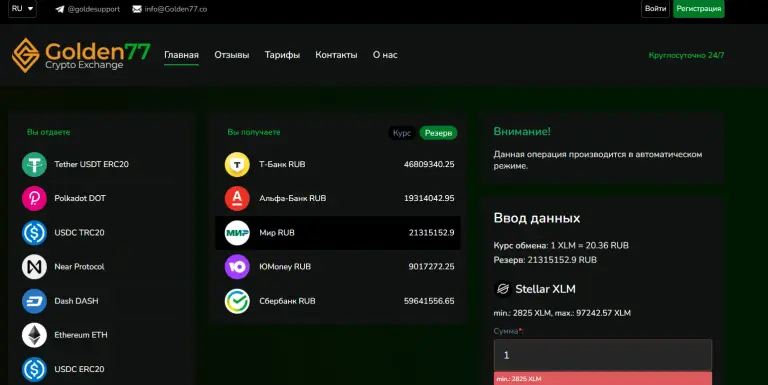
Task: Click the green Регистрация button
Action: [698, 9]
